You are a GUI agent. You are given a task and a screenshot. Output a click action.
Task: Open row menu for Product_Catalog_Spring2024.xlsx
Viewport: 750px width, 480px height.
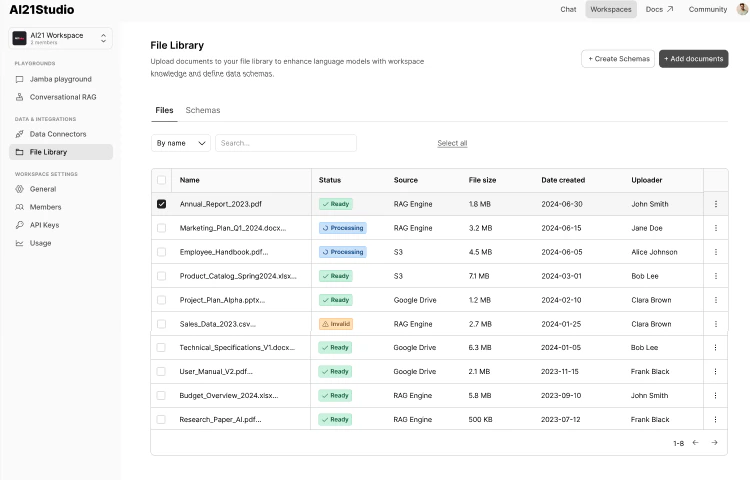pos(716,276)
